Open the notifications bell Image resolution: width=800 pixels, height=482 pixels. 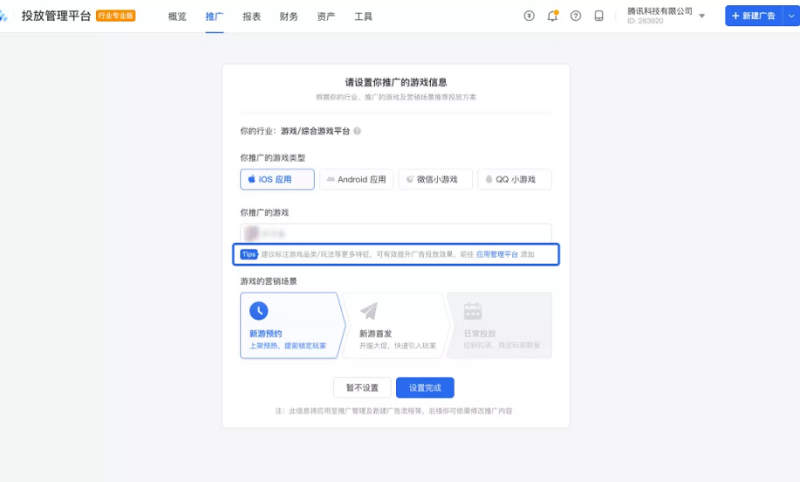pos(552,16)
